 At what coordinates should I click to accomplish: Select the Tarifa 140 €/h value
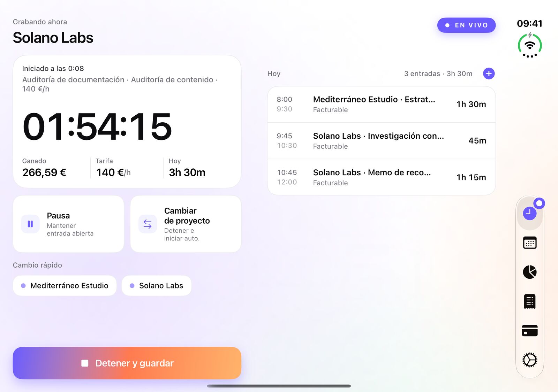coord(113,172)
